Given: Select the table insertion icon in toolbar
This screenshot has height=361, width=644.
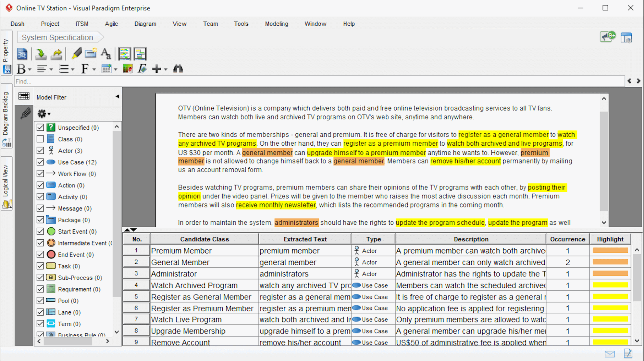Looking at the screenshot, I should 106,69.
